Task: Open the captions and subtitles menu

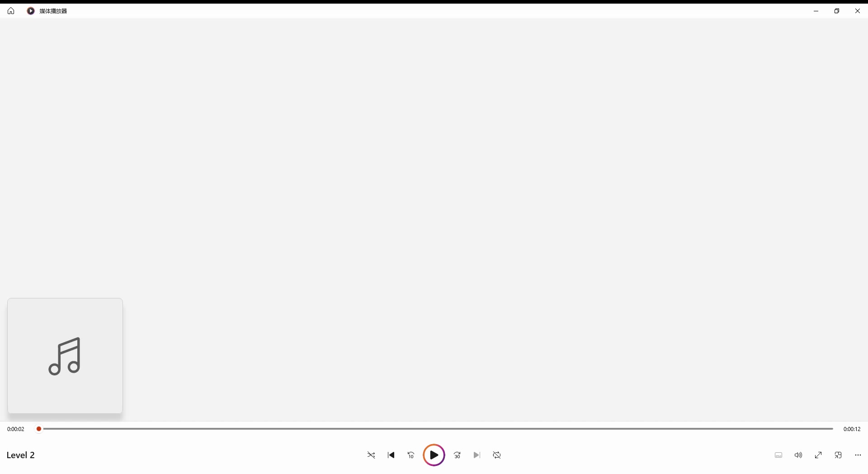Action: tap(778, 455)
